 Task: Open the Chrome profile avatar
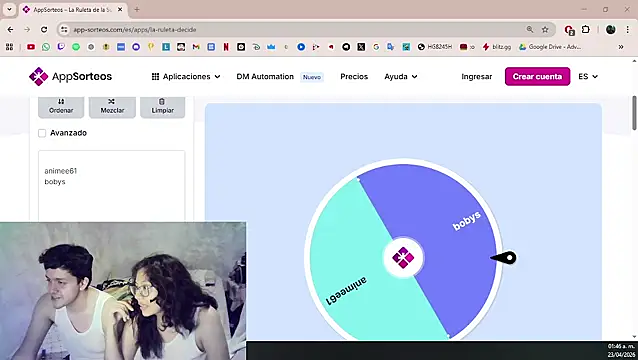[610, 29]
